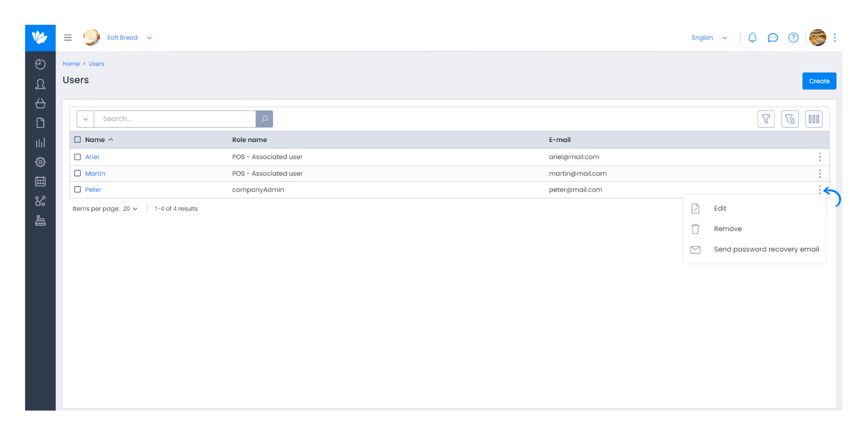
Task: Open the English language dropdown
Action: coord(709,38)
